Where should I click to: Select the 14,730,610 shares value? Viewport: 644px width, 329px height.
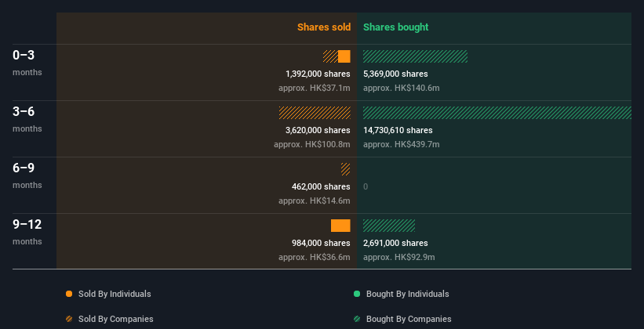(398, 131)
